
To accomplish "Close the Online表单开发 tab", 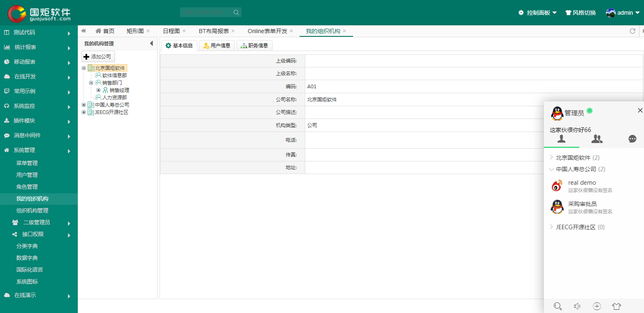I will pos(291,31).
